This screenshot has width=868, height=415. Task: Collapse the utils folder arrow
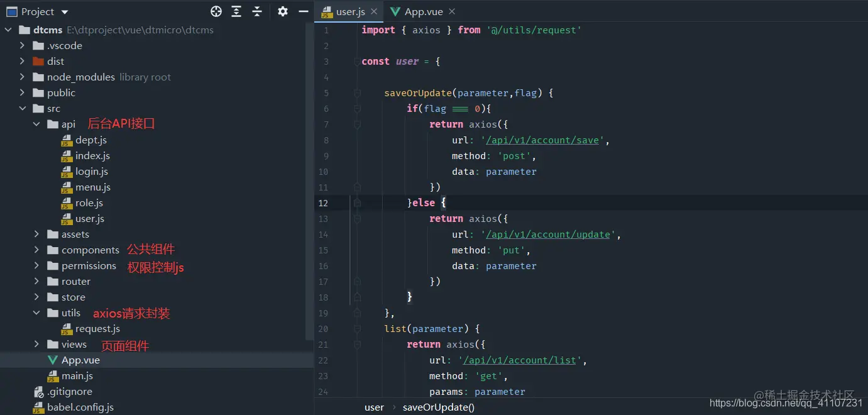point(36,313)
